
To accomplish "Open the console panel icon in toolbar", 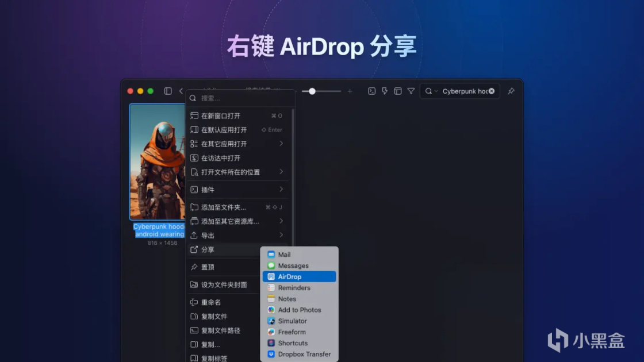I will pyautogui.click(x=371, y=91).
